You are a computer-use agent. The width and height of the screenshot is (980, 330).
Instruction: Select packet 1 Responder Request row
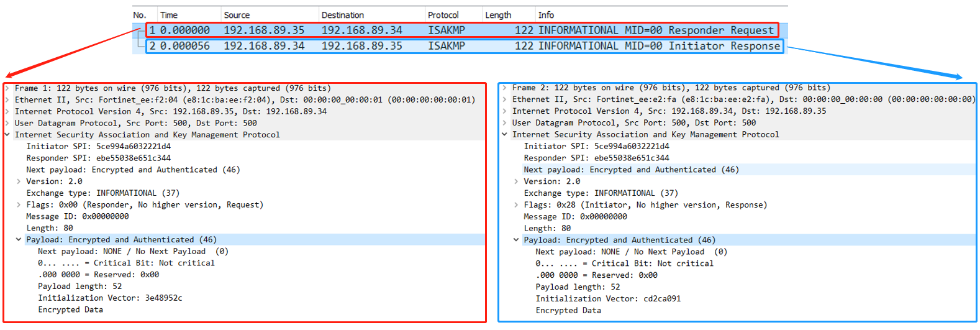pyautogui.click(x=460, y=30)
